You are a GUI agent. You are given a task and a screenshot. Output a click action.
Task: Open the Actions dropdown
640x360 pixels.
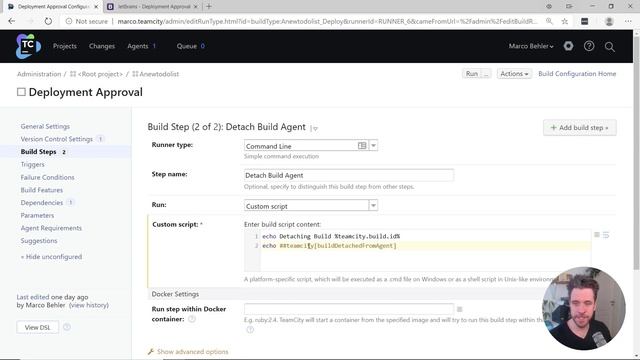pos(514,74)
